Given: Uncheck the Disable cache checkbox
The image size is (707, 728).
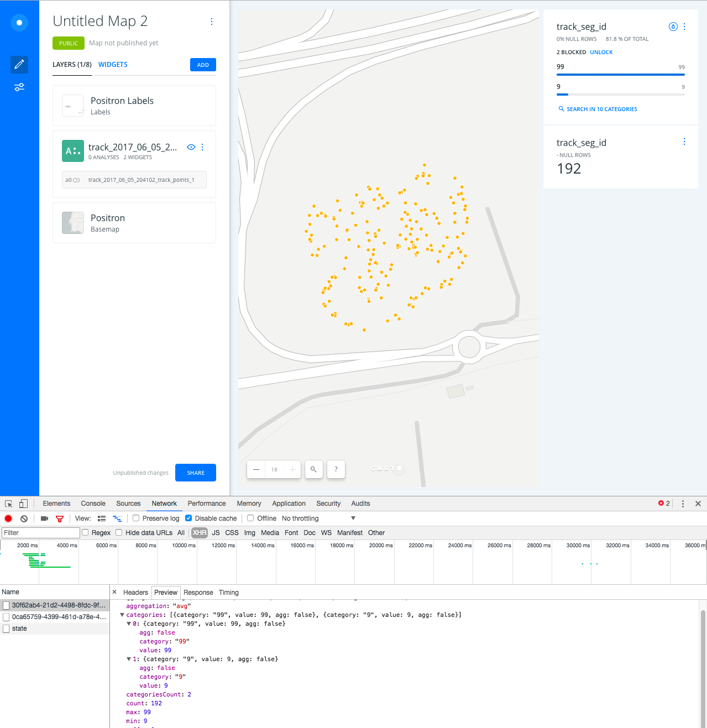Looking at the screenshot, I should click(x=188, y=518).
